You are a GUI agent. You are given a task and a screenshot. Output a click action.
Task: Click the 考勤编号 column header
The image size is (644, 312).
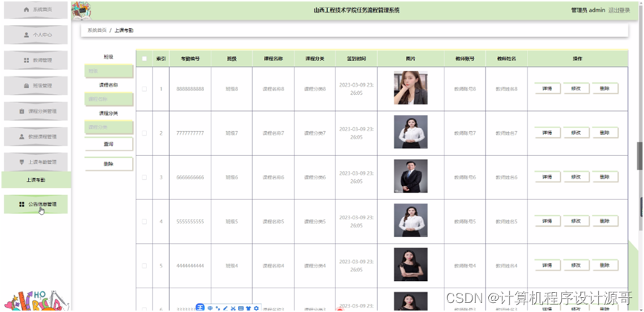(190, 59)
